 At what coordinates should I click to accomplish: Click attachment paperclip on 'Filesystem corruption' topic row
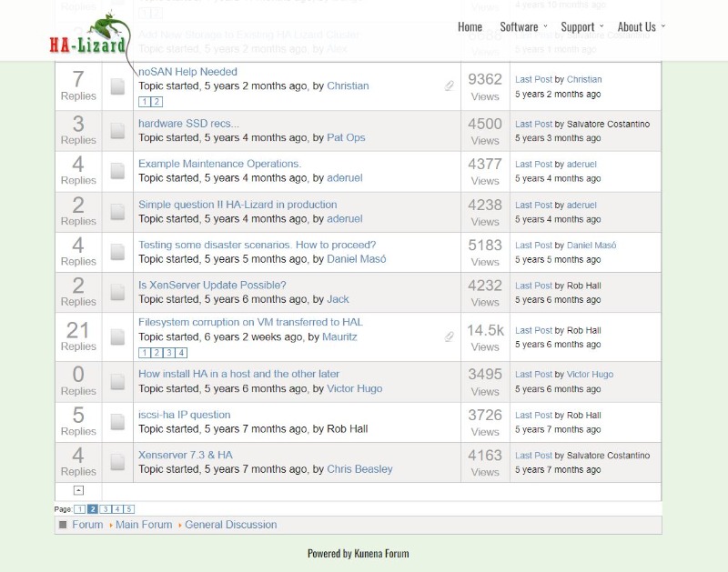pos(449,336)
